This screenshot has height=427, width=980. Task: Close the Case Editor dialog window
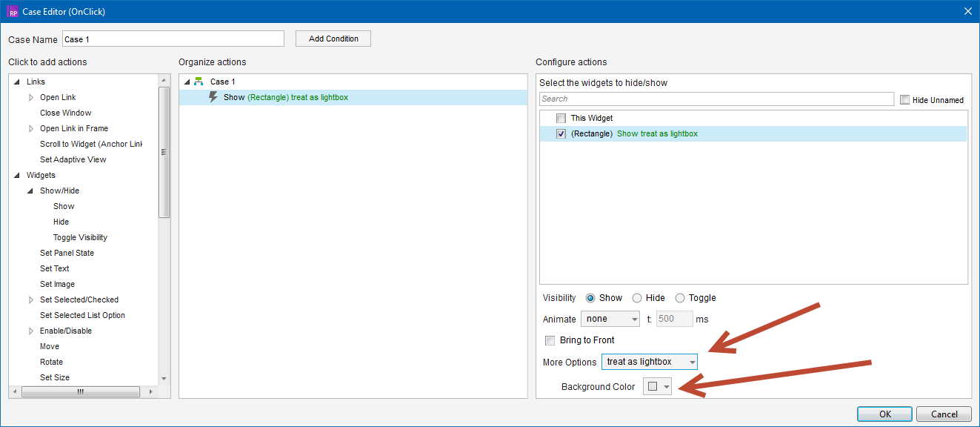[967, 11]
